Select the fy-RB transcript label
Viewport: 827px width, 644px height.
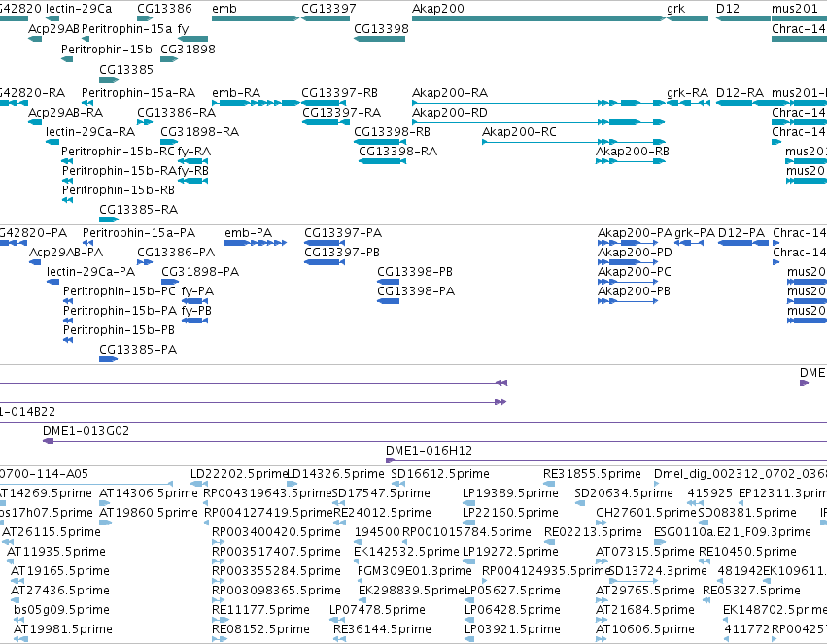tap(193, 171)
